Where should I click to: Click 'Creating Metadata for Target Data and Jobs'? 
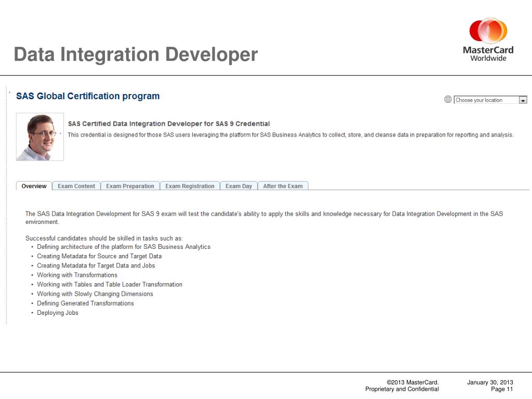click(x=96, y=265)
